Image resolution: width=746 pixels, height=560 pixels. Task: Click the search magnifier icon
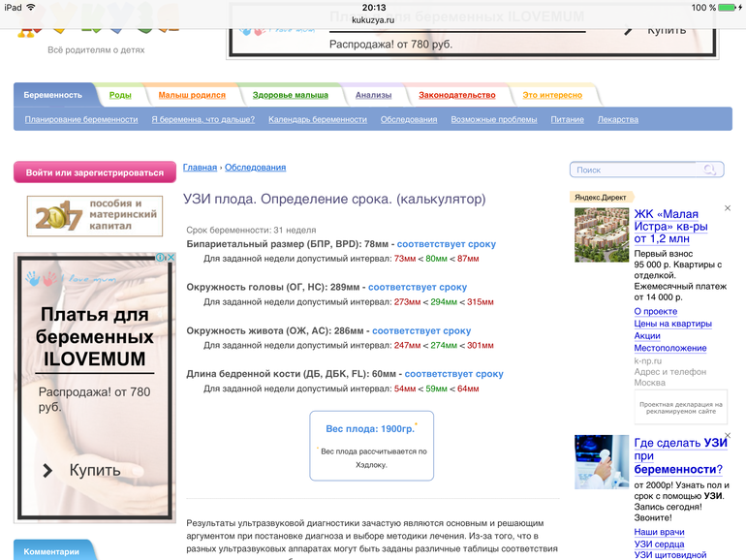point(711,170)
